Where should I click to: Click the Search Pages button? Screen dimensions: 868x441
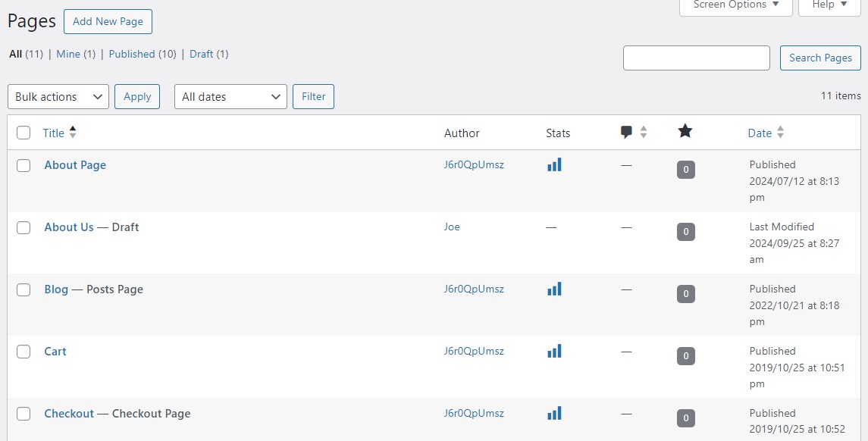(x=820, y=58)
